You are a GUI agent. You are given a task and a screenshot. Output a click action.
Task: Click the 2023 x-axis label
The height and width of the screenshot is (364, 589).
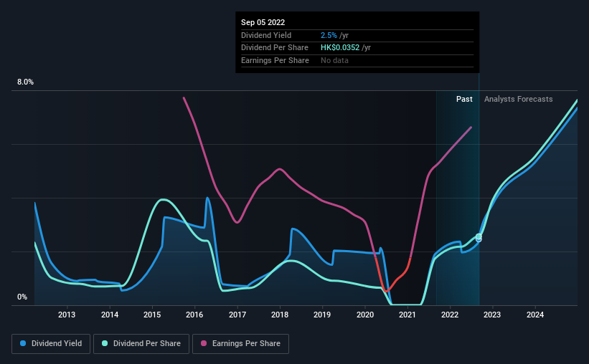[x=492, y=315]
